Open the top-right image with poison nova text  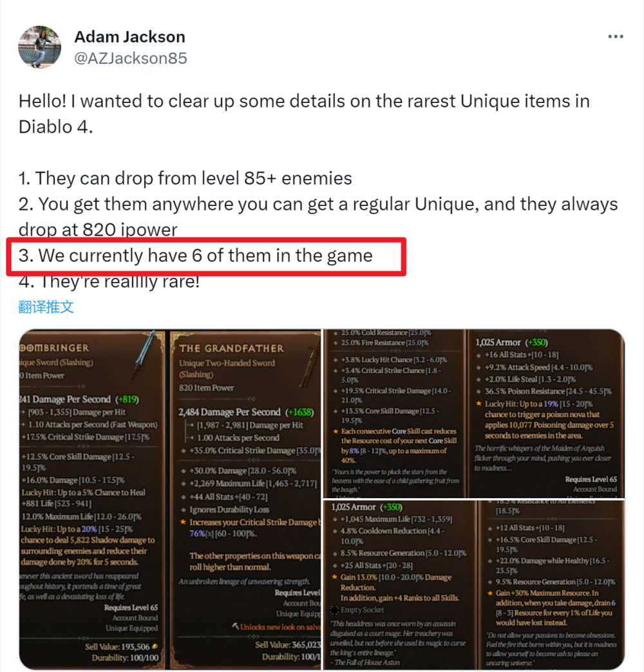click(546, 413)
